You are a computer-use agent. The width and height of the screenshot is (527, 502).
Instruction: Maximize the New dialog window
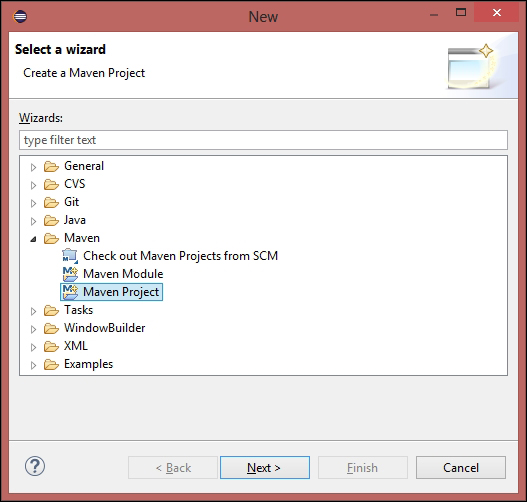461,13
